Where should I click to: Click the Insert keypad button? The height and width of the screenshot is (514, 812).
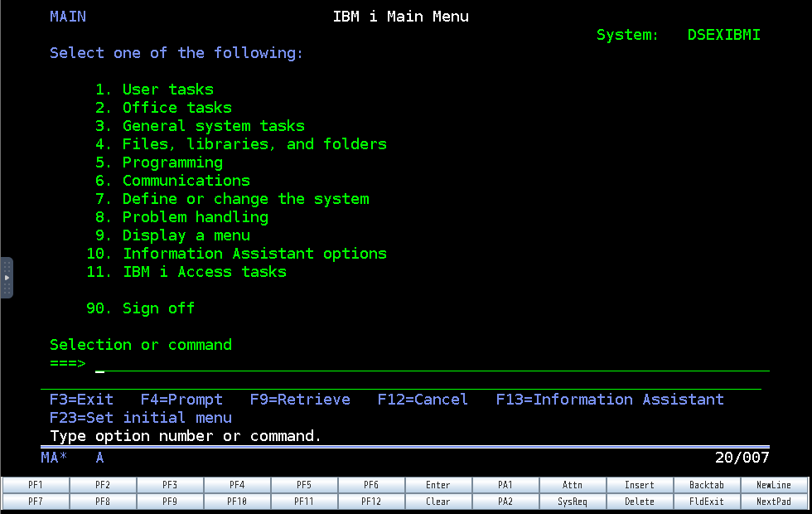click(x=640, y=485)
